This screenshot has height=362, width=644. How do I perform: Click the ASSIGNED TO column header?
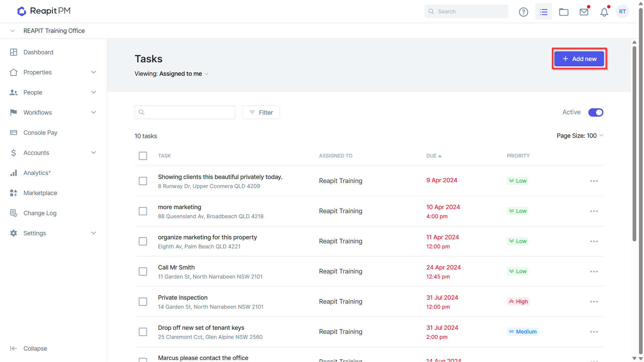point(336,156)
